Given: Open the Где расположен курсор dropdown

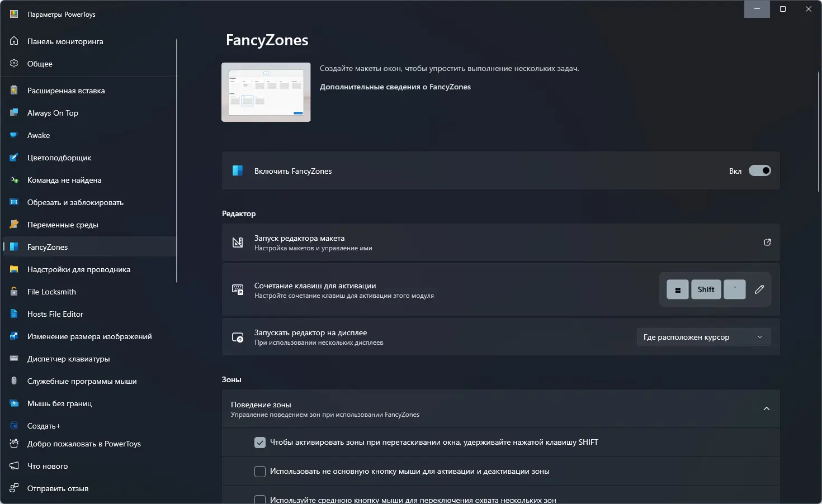Looking at the screenshot, I should tap(703, 337).
